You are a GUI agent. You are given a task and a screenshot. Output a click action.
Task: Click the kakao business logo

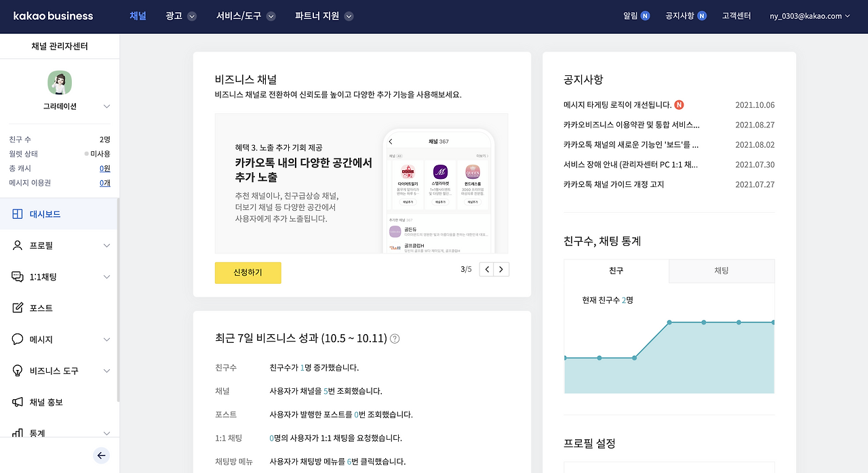tap(53, 16)
